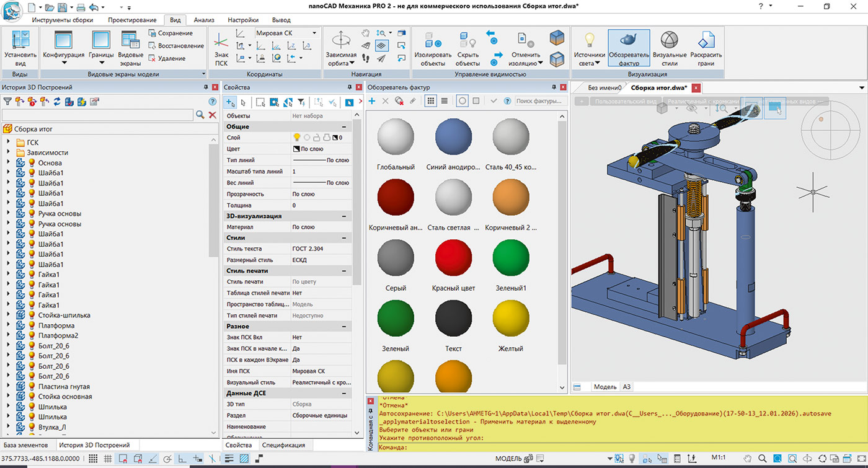The image size is (868, 468).
Task: Click the Видовые экраны icon
Action: [x=131, y=40]
